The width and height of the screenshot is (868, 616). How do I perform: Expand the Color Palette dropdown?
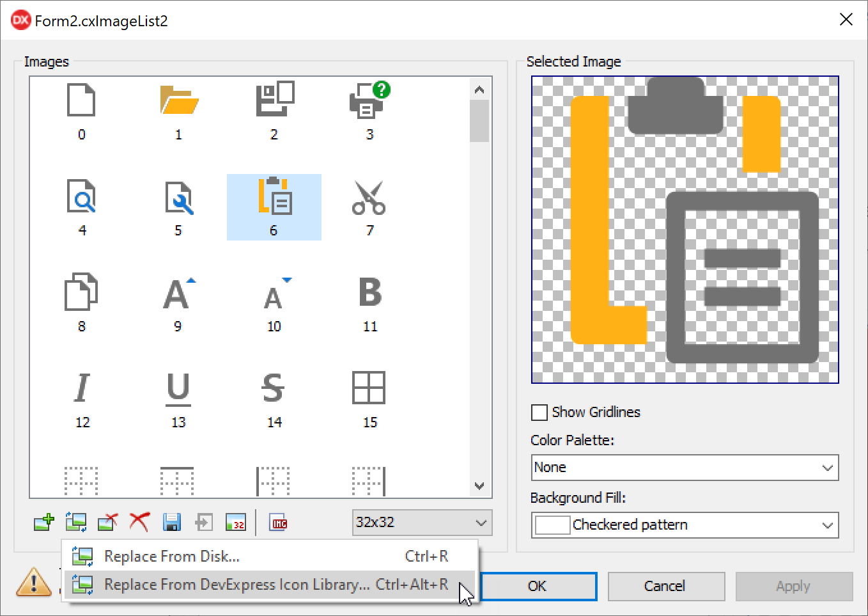(x=685, y=468)
